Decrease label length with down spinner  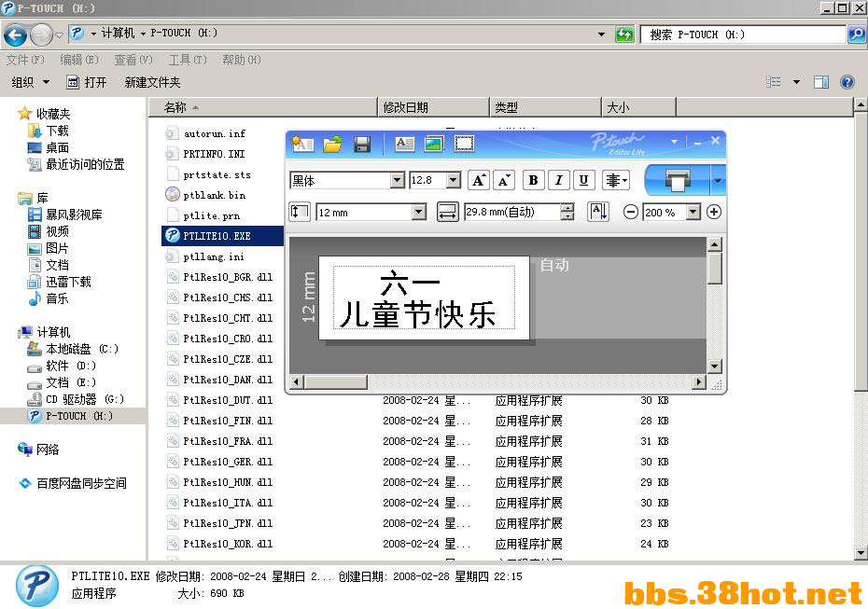pyautogui.click(x=567, y=216)
